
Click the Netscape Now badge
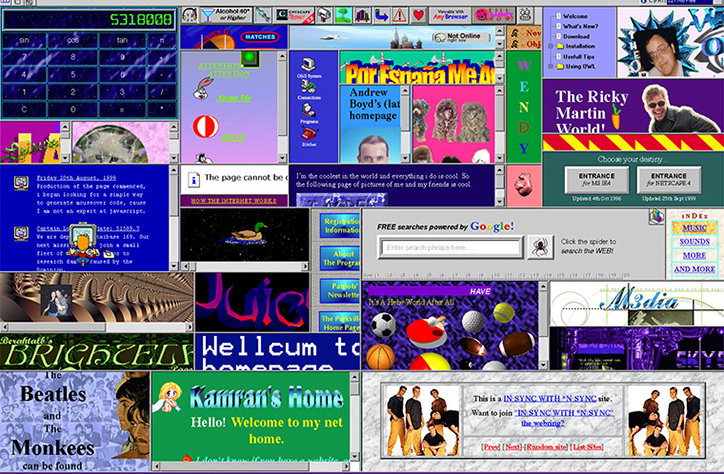(295, 16)
